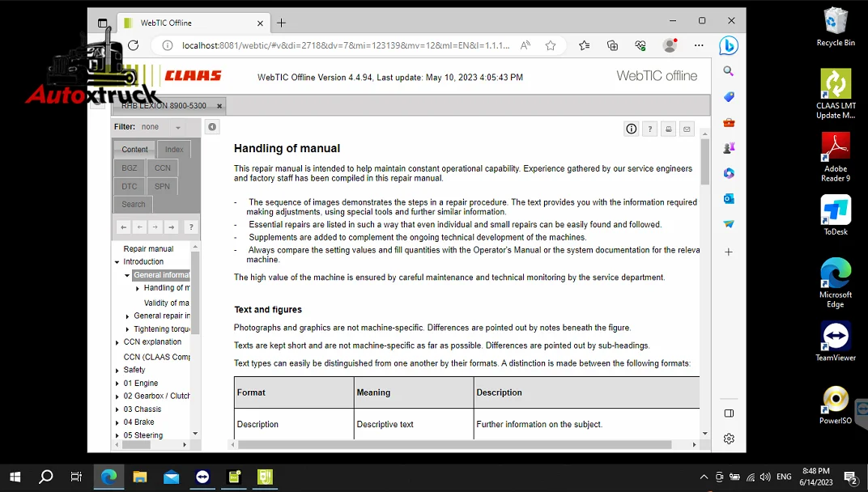Expand the Safety tree node
This screenshot has height=492, width=868.
click(x=117, y=371)
